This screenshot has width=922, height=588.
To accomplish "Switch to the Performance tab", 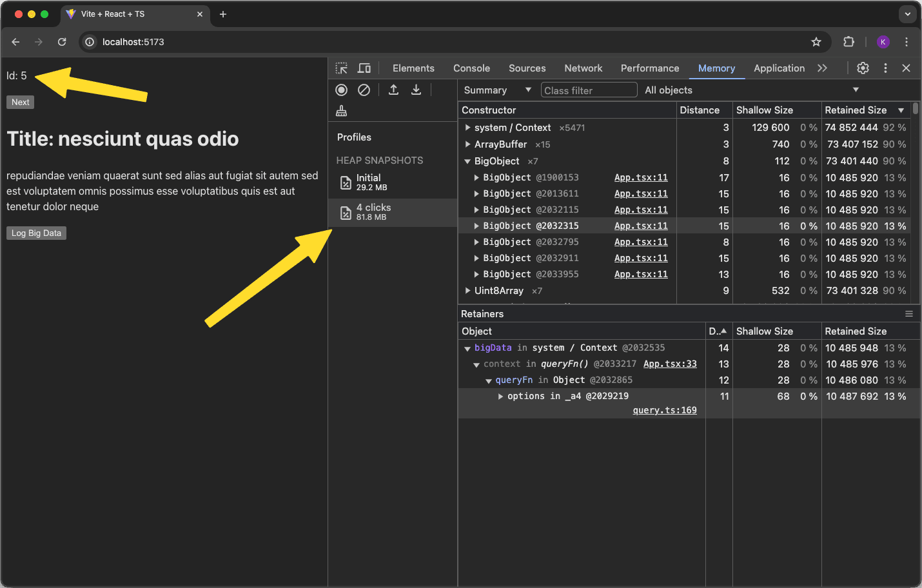I will point(650,68).
